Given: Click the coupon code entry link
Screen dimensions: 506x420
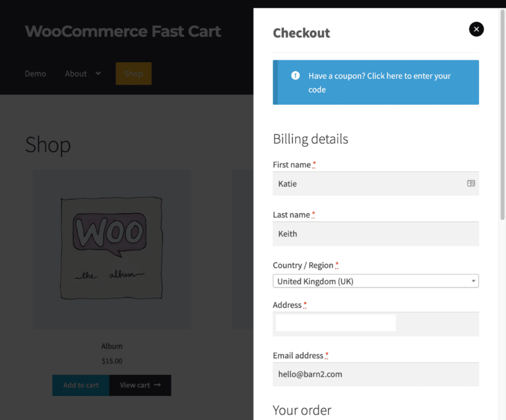Looking at the screenshot, I should pyautogui.click(x=379, y=83).
